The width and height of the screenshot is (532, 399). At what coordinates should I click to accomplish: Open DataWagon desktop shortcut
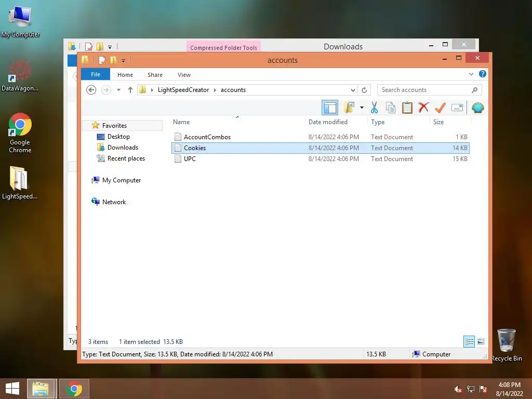click(20, 75)
